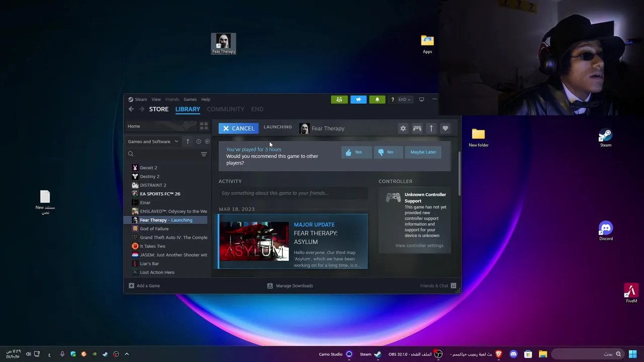This screenshot has width=644, height=362.
Task: Switch to the COMMUNITY tab
Action: coord(225,109)
